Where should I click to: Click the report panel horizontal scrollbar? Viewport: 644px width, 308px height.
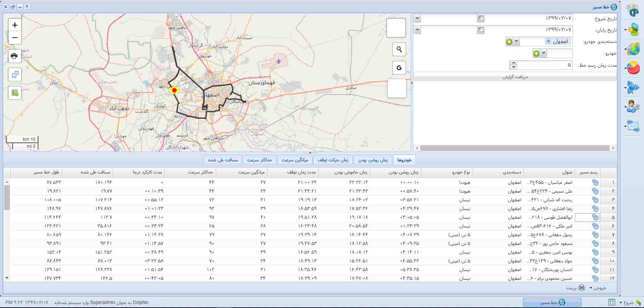515,148
